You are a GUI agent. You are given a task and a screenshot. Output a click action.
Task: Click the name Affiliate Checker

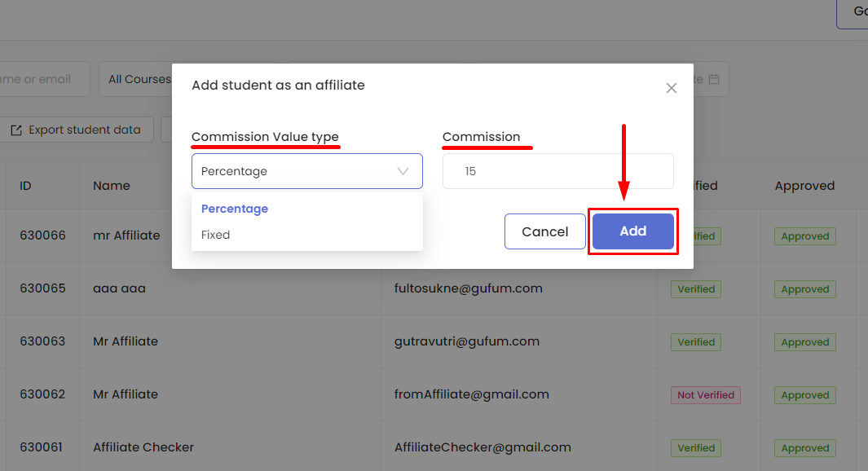[x=143, y=447]
